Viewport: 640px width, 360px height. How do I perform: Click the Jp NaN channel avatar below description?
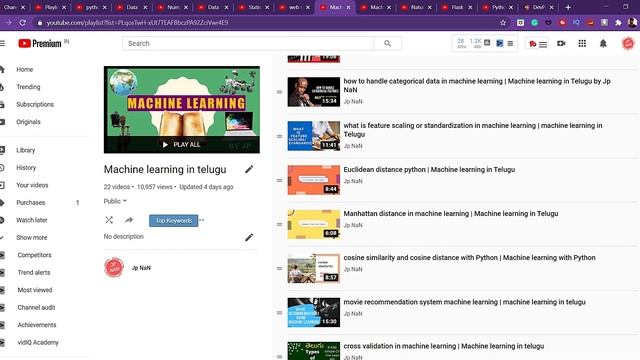click(114, 268)
